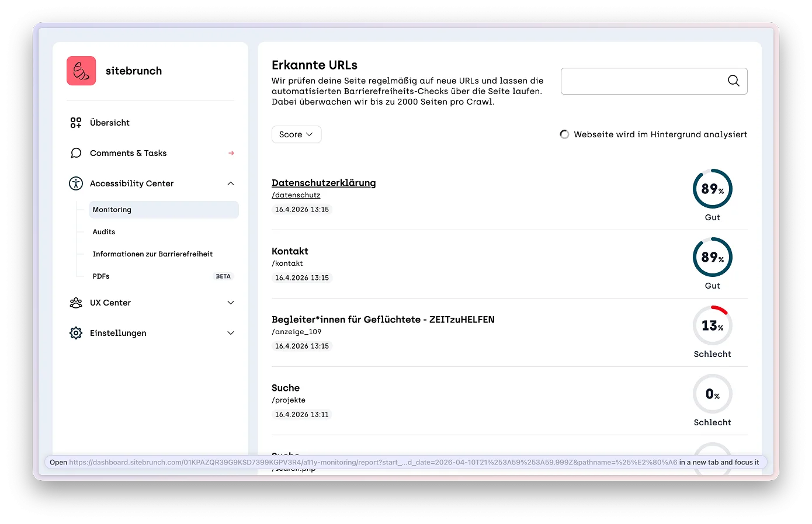Click the 13% score indicator for ZEITzuHELFEN
Viewport: 812px width, 524px height.
[712, 325]
